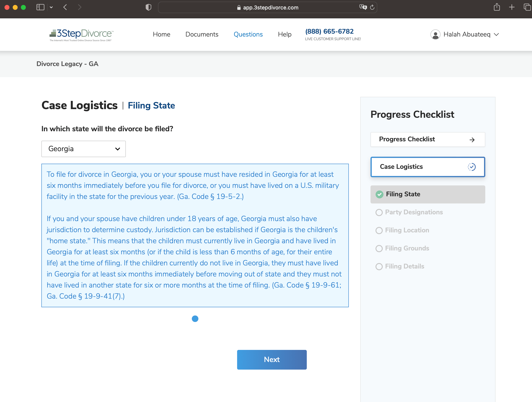Show the tab overview icon
532x402 pixels.
tap(527, 7)
